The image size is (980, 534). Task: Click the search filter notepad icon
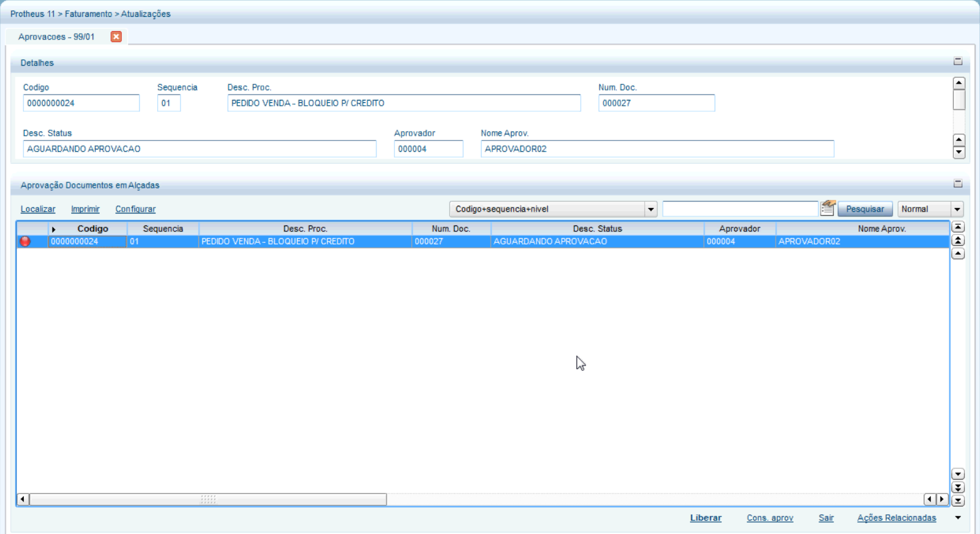tap(828, 208)
